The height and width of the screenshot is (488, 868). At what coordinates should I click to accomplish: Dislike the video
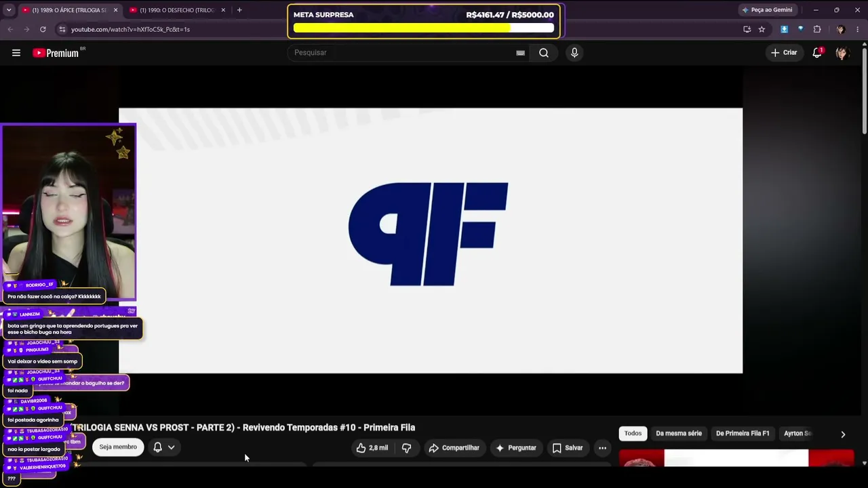[406, 448]
